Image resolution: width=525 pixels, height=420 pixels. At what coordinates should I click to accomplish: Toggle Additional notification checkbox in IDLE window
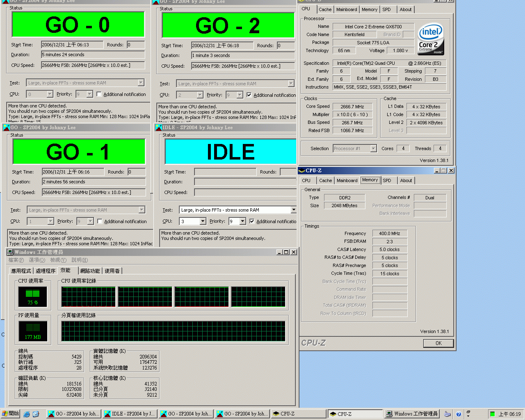click(252, 221)
